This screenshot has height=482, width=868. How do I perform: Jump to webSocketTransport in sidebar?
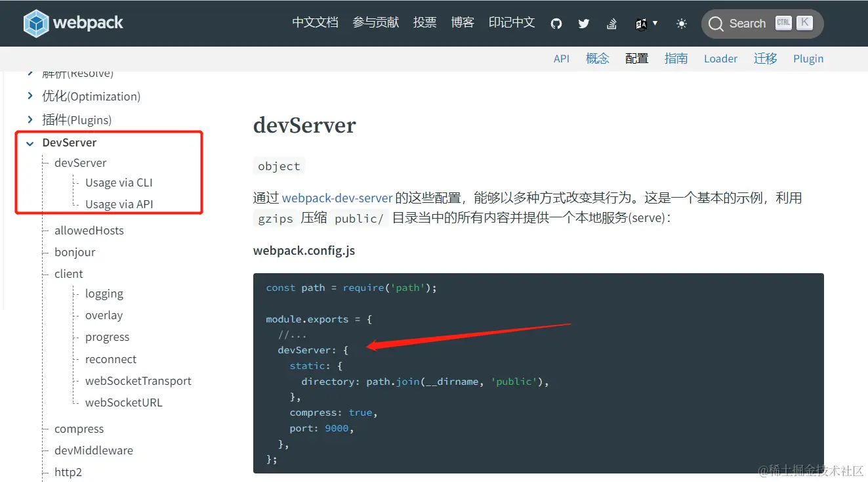point(138,381)
